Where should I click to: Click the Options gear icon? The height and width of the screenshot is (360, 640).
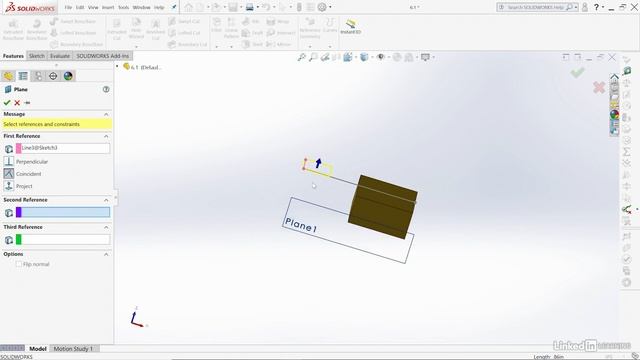tap(322, 7)
